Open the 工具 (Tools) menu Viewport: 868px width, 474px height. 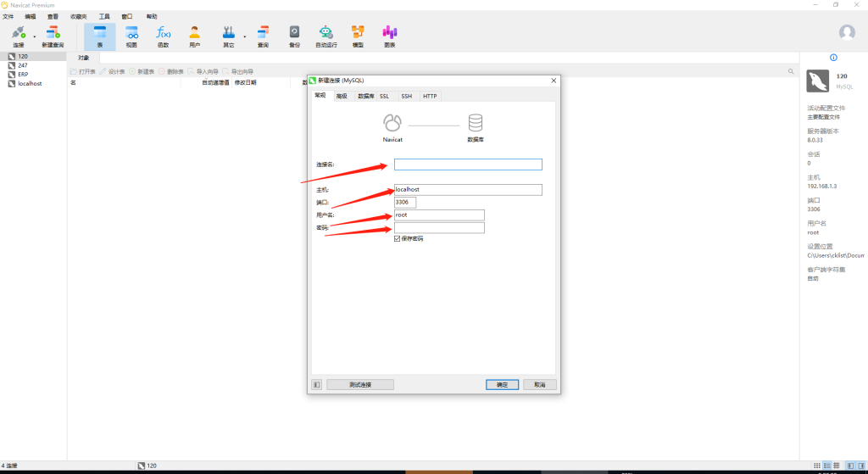pyautogui.click(x=104, y=17)
